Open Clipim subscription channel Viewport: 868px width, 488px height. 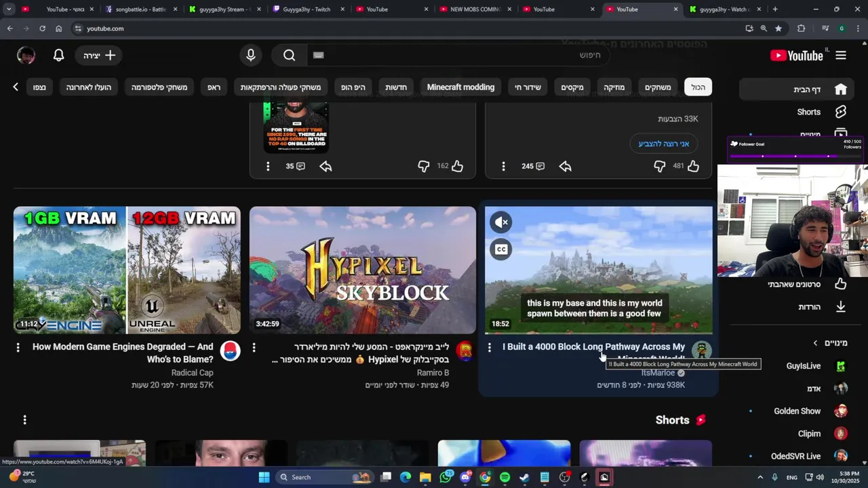[x=797, y=434]
